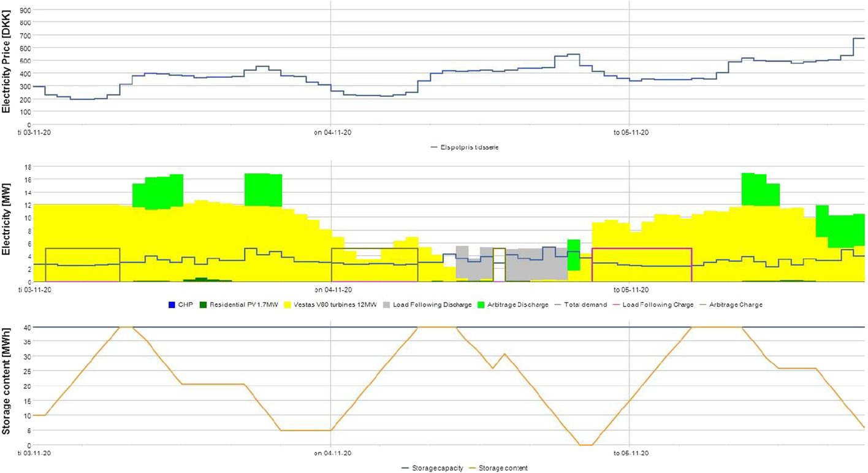Image resolution: width=868 pixels, height=473 pixels.
Task: Click the 12 tick on electricity MW axis
Action: (28, 205)
